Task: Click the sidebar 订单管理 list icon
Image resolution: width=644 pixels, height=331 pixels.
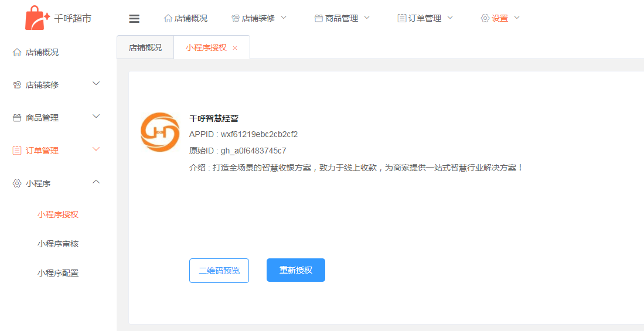Action: point(17,151)
